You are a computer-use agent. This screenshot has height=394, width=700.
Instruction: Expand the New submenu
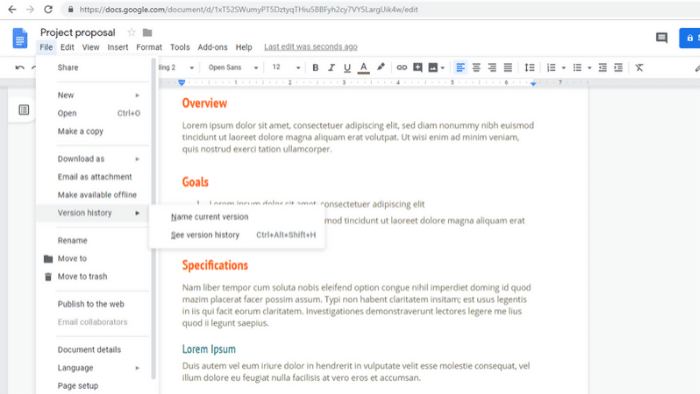click(99, 95)
